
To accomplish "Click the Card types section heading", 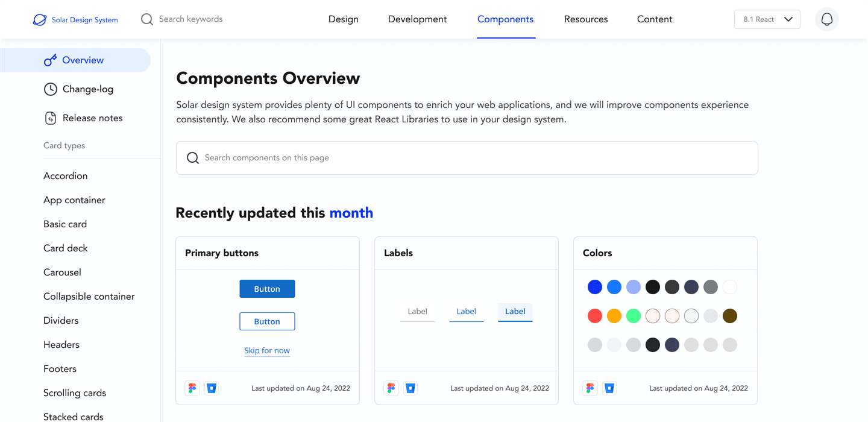I will tap(64, 146).
